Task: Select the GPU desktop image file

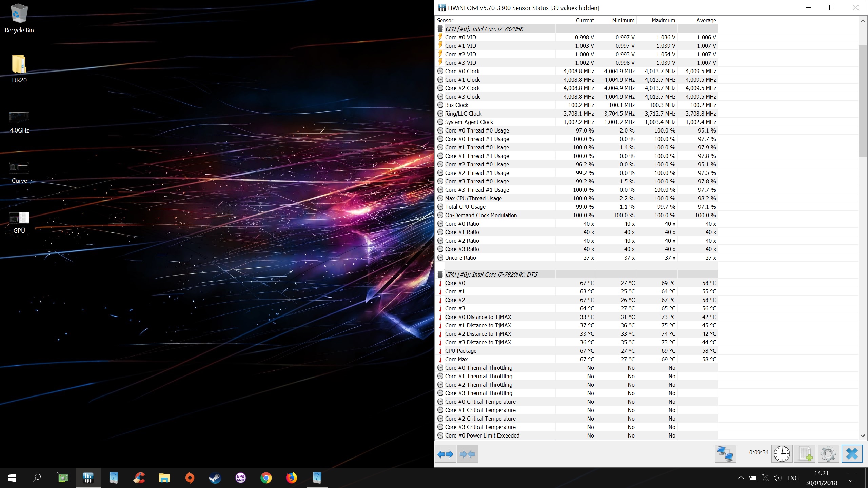Action: pos(19,223)
